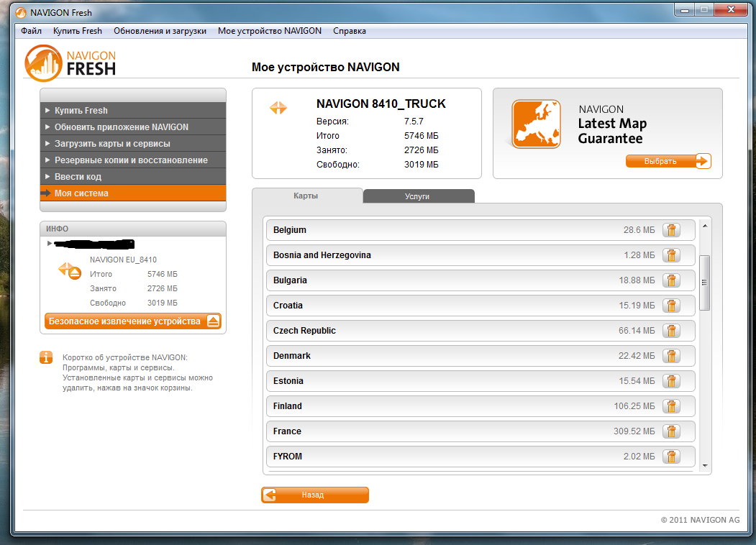Click the trash icon beside Estonia
756x545 pixels.
click(670, 381)
